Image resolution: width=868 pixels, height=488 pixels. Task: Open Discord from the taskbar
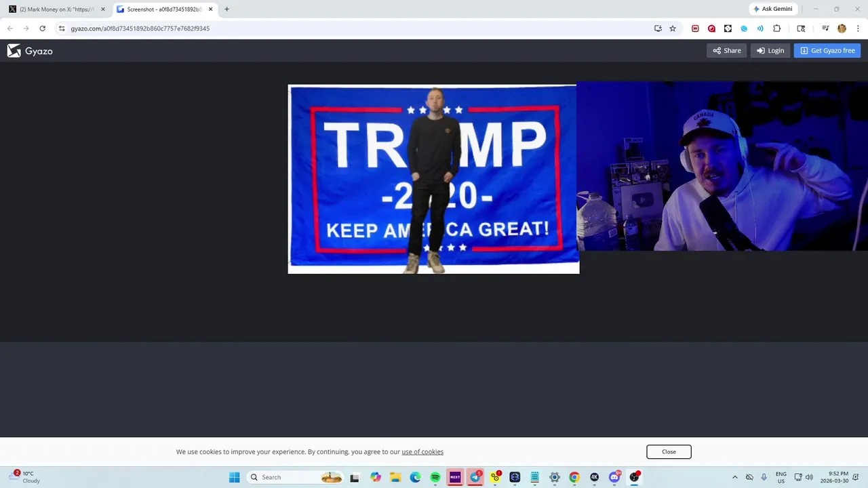tap(614, 477)
